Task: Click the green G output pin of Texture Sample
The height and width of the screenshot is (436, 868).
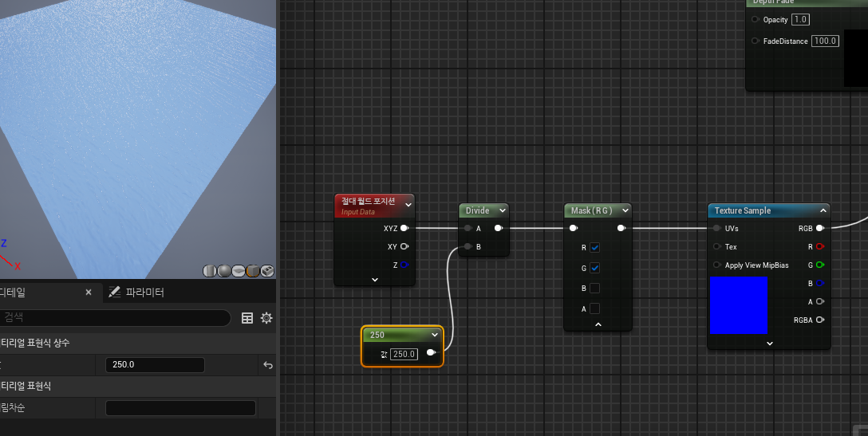Action: coord(820,265)
